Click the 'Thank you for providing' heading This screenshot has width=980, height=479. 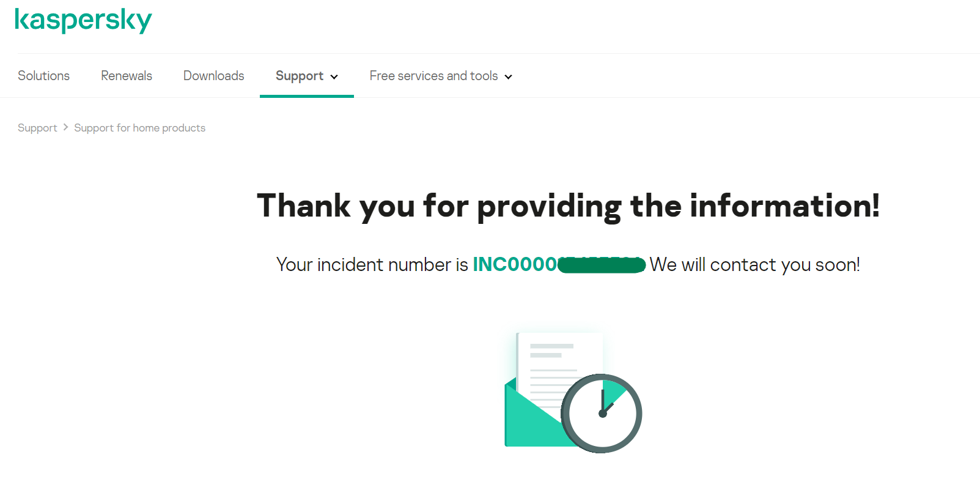coord(568,206)
